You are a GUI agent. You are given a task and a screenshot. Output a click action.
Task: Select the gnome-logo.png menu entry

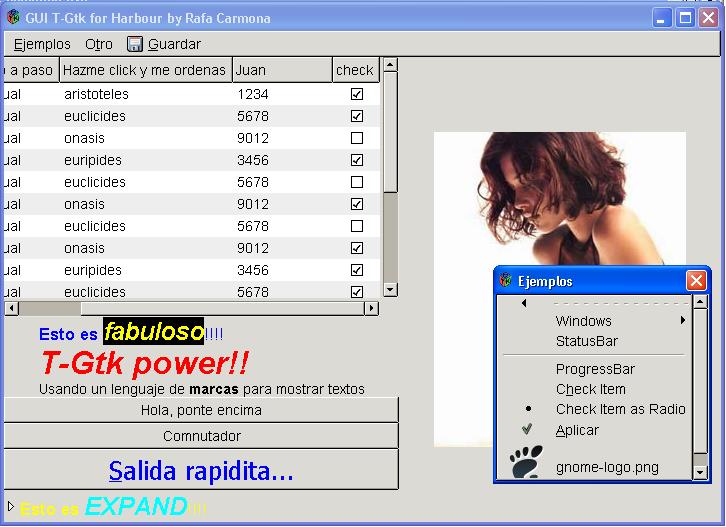tap(594, 463)
